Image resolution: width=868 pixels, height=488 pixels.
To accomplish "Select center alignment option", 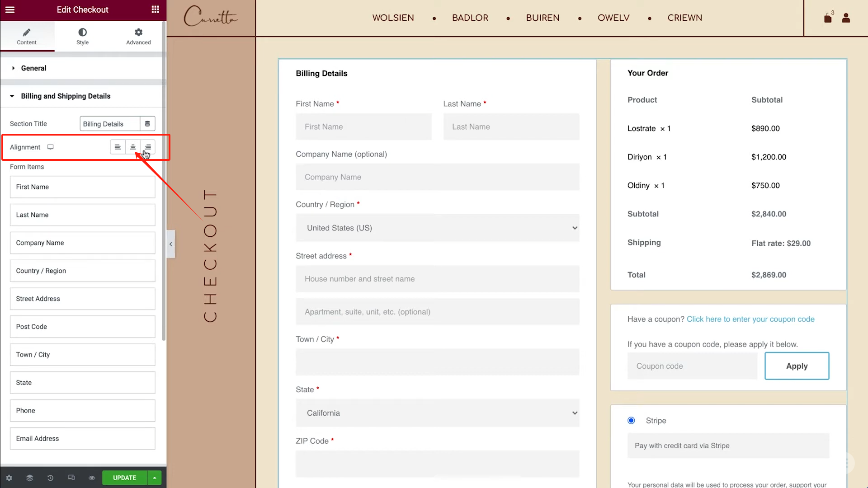I will tap(133, 147).
